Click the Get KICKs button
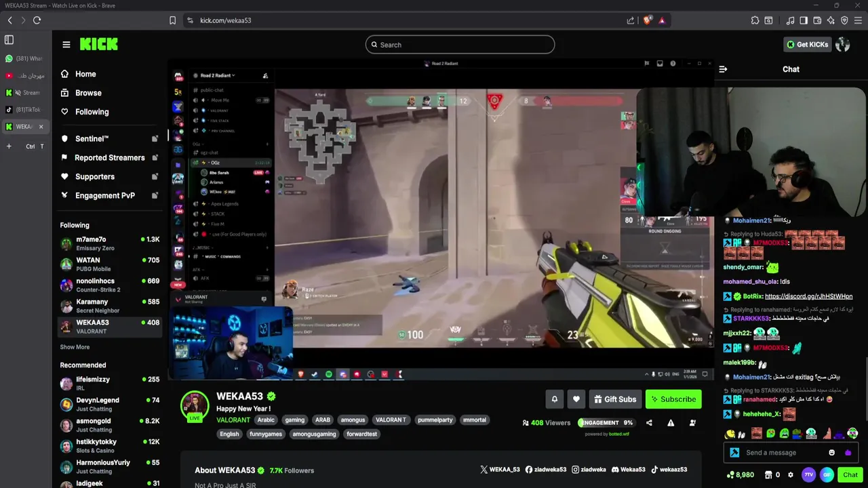 (807, 45)
